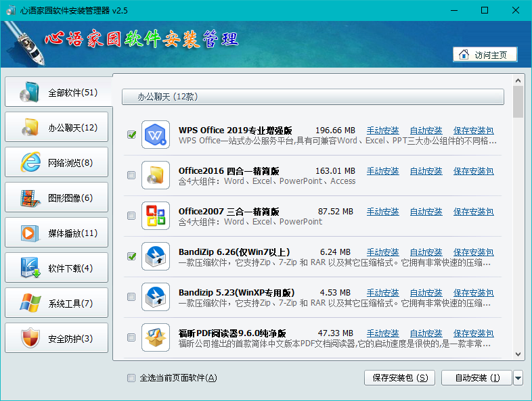Click the WPS Office 2019专业增强版 title
532x401 pixels.
[235, 131]
